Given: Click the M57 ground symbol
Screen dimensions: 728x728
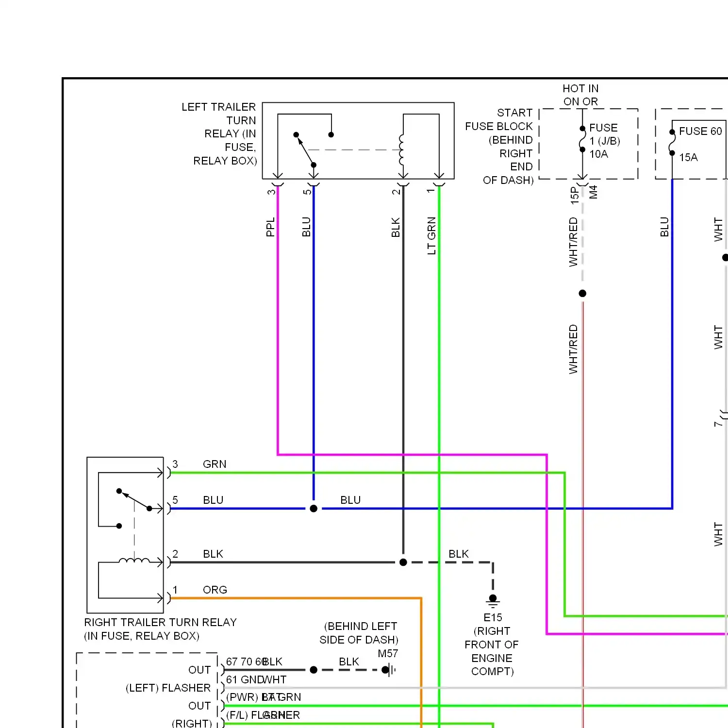Looking at the screenshot, I should (389, 670).
